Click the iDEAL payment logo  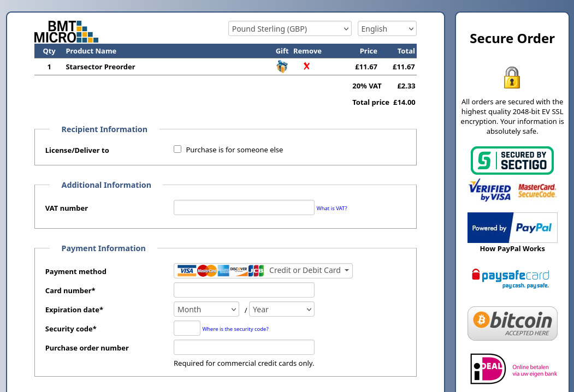click(x=513, y=369)
